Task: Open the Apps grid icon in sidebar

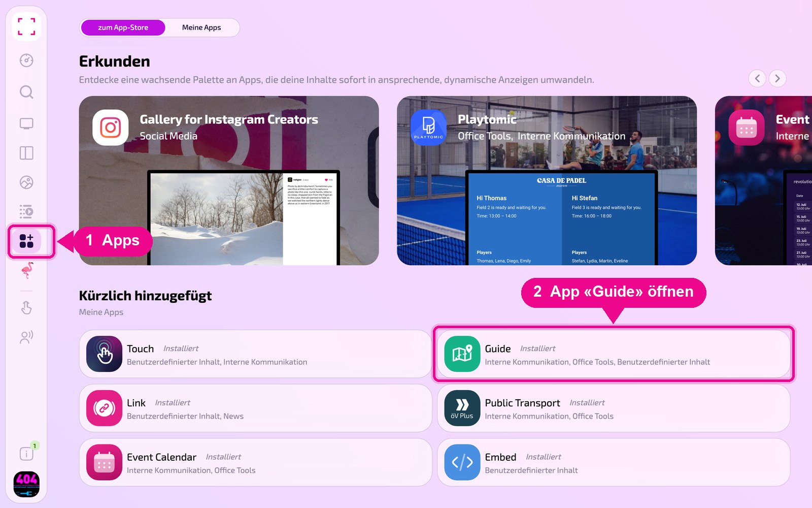Action: coord(26,241)
